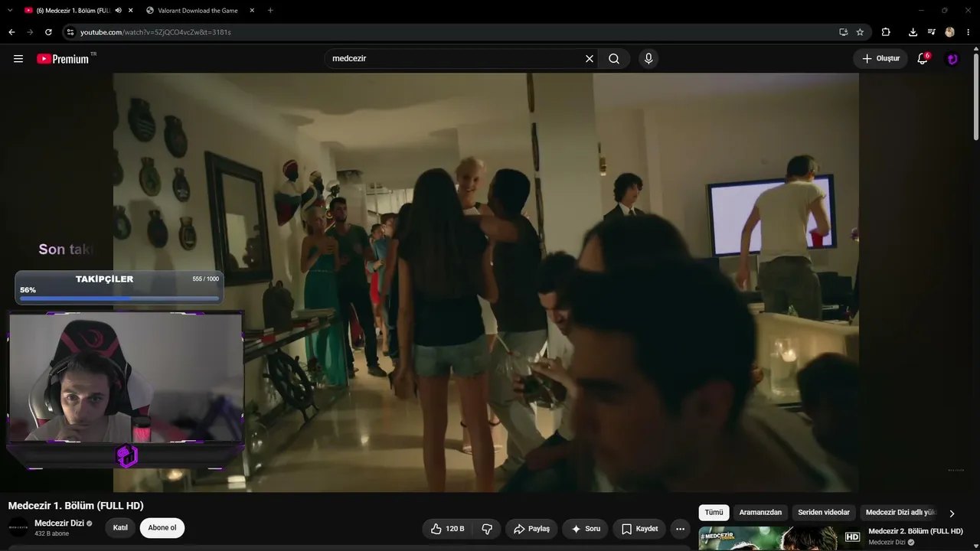The height and width of the screenshot is (551, 980).
Task: Switch to Valorant Download the Game tab
Action: pyautogui.click(x=198, y=11)
